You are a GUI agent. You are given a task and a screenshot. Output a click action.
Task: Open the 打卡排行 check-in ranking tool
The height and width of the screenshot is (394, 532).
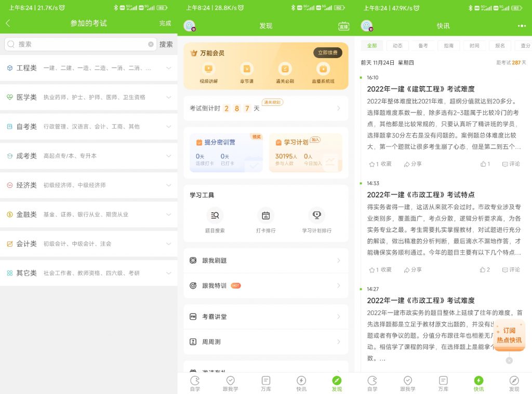pyautogui.click(x=265, y=219)
